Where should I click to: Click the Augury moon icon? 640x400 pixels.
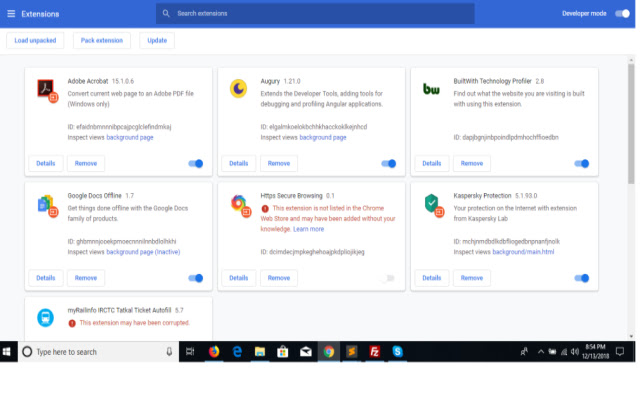pyautogui.click(x=238, y=89)
